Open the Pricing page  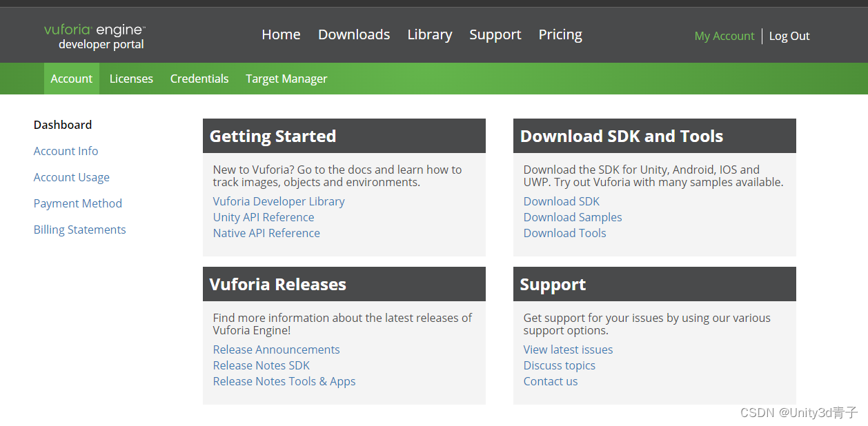pyautogui.click(x=560, y=34)
